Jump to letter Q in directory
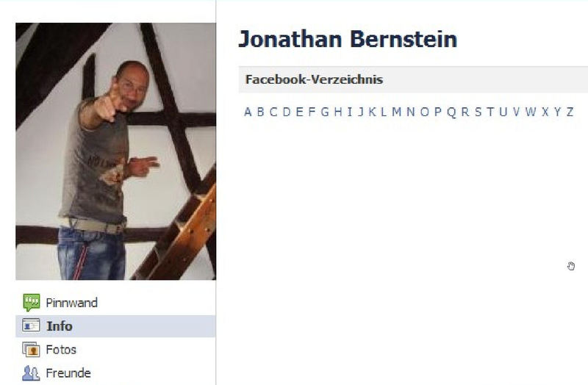Viewport: 588px width, 385px height. pos(451,112)
